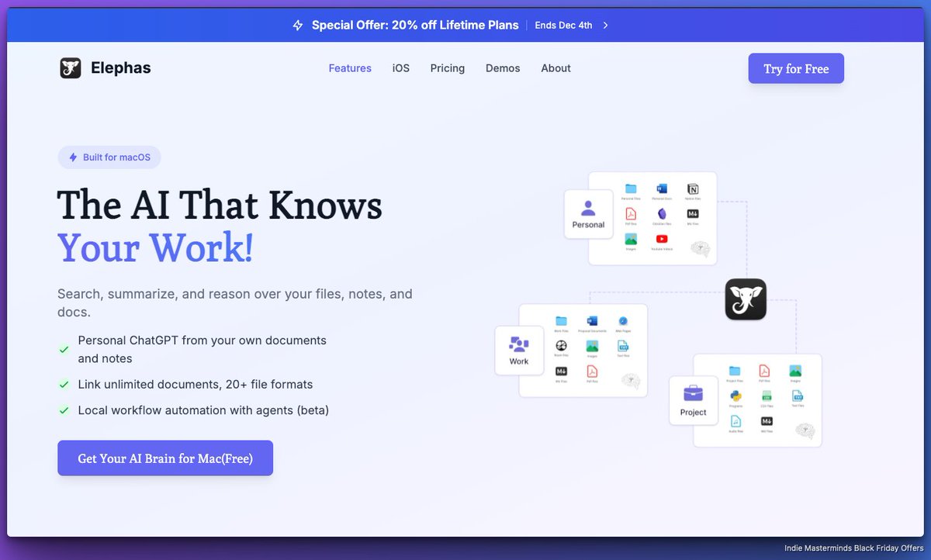The width and height of the screenshot is (931, 560).
Task: Open the Pricing nav link
Action: coord(448,68)
